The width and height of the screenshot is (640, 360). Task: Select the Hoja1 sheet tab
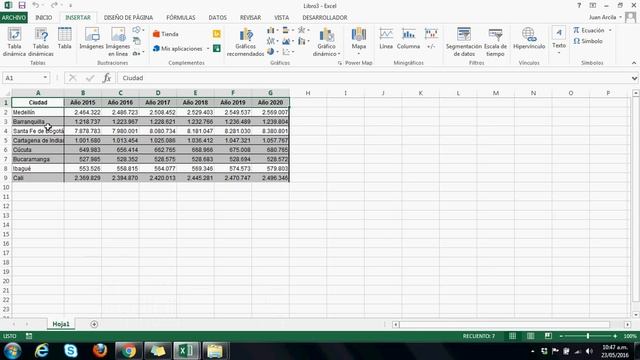pyautogui.click(x=61, y=324)
